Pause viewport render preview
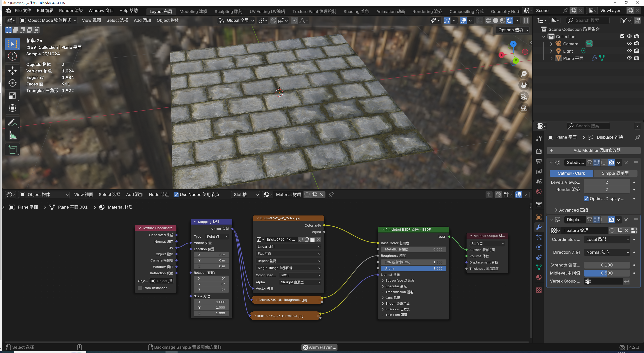644x353 pixels. point(526,20)
